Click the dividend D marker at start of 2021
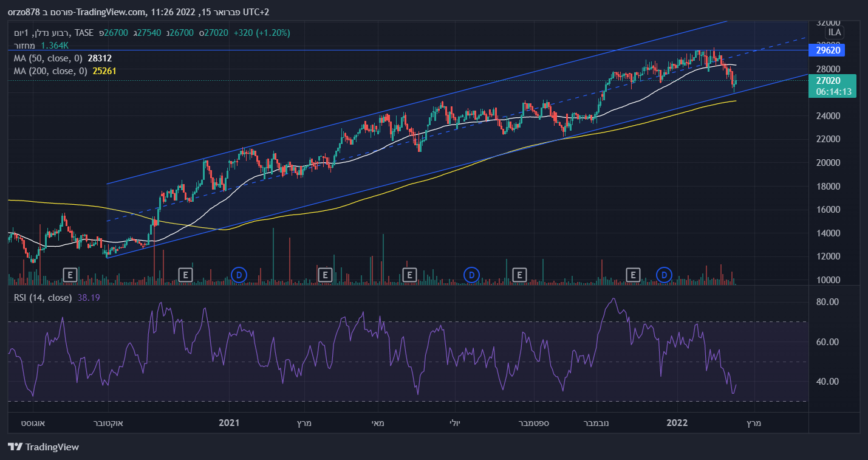 click(x=239, y=275)
